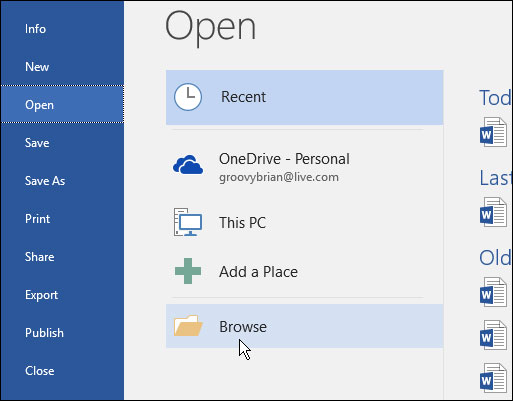Click the Recent clock icon

188,97
